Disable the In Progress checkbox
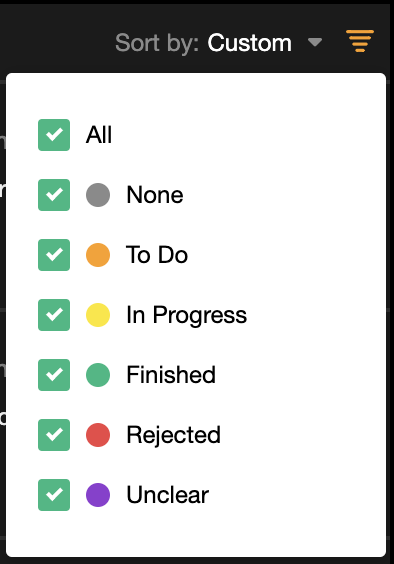This screenshot has height=564, width=394. pos(54,315)
